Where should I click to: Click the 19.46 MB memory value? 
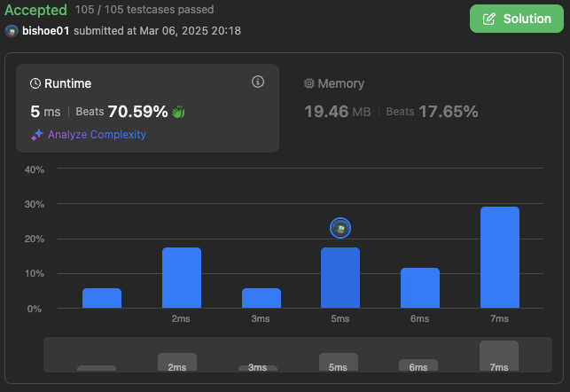tap(338, 112)
